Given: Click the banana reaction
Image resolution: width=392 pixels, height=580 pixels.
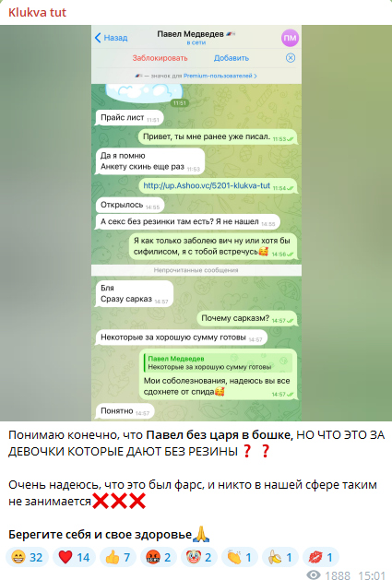Looking at the screenshot, I should (280, 557).
